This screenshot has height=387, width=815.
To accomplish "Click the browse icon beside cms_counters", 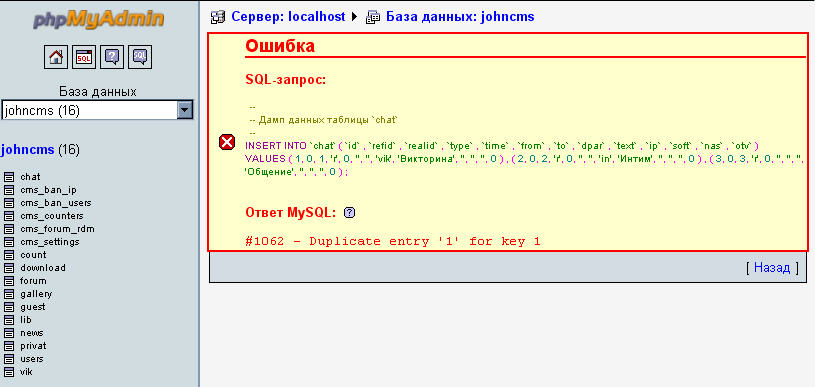I will click(x=9, y=216).
